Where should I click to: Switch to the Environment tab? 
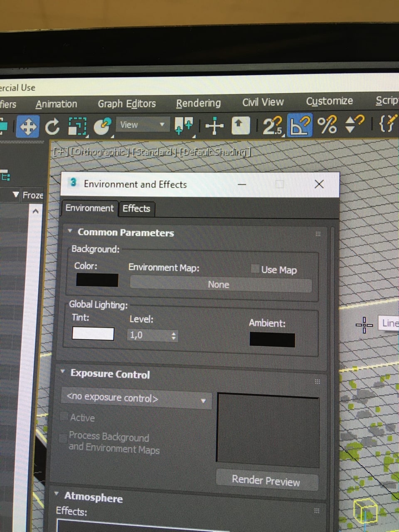tap(89, 208)
